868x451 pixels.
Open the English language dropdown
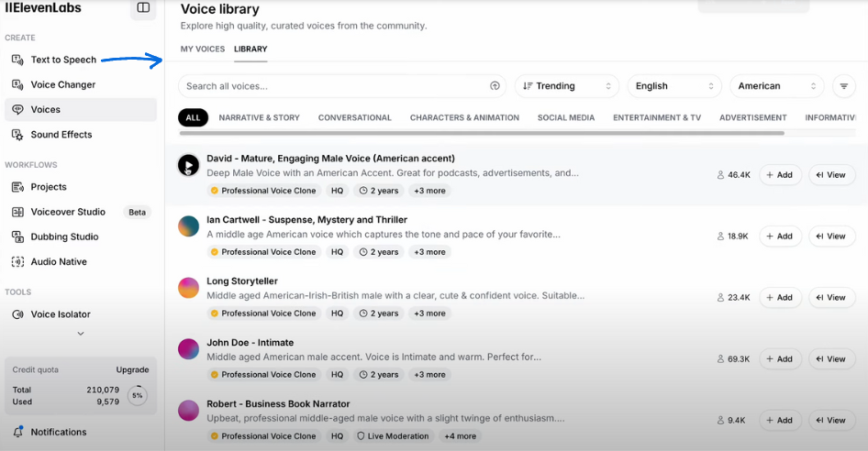coord(674,86)
